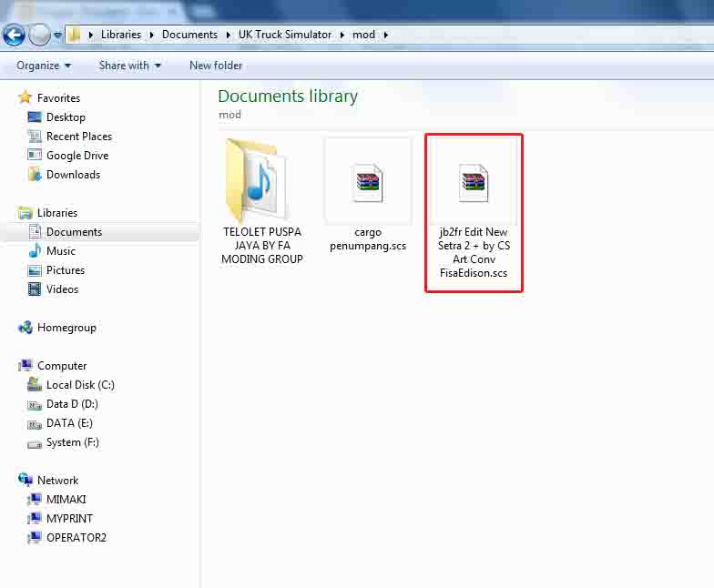Click the Homegroup icon

pos(25,328)
